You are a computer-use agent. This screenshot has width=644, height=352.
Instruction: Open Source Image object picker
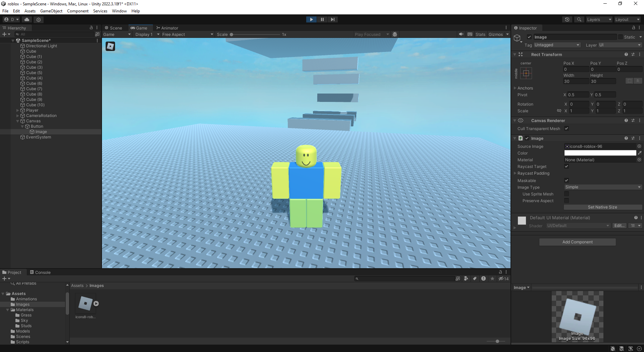pos(639,146)
